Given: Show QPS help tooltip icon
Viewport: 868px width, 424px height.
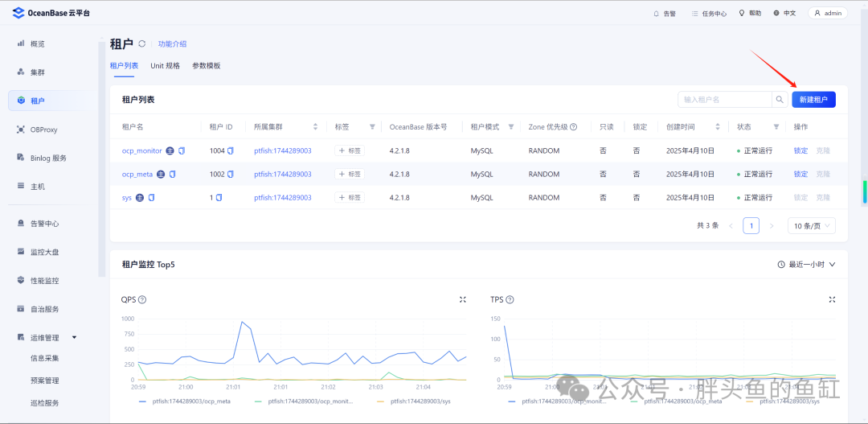Looking at the screenshot, I should point(142,299).
